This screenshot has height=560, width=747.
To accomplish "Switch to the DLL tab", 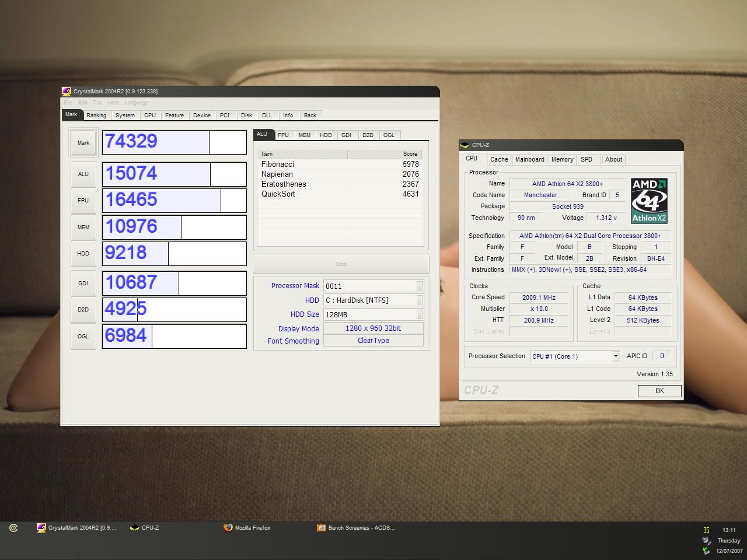I will click(267, 116).
